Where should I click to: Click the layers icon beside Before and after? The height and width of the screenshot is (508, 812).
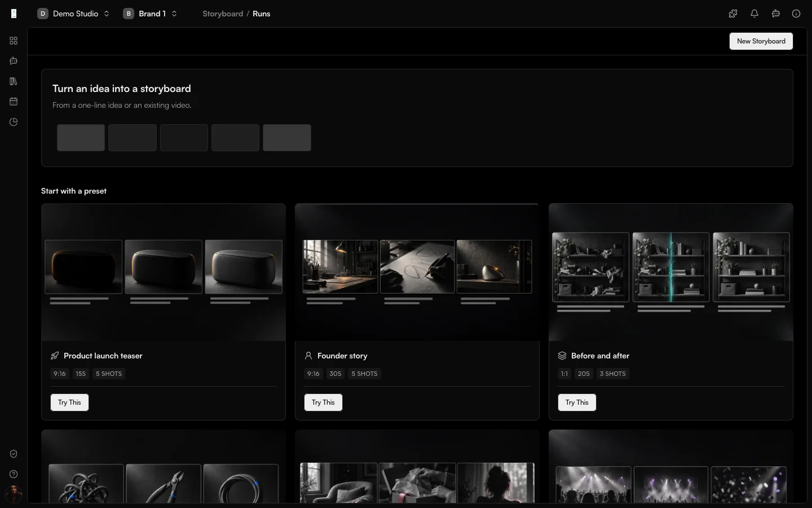562,356
